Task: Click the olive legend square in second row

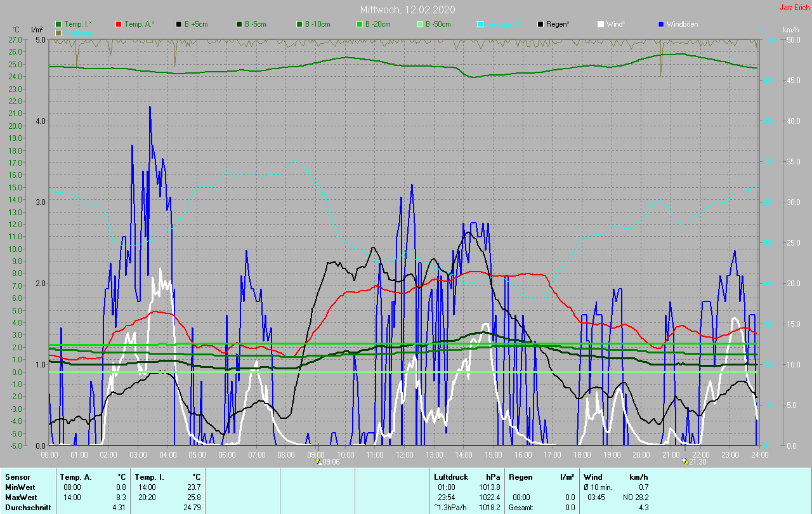Action: point(59,32)
